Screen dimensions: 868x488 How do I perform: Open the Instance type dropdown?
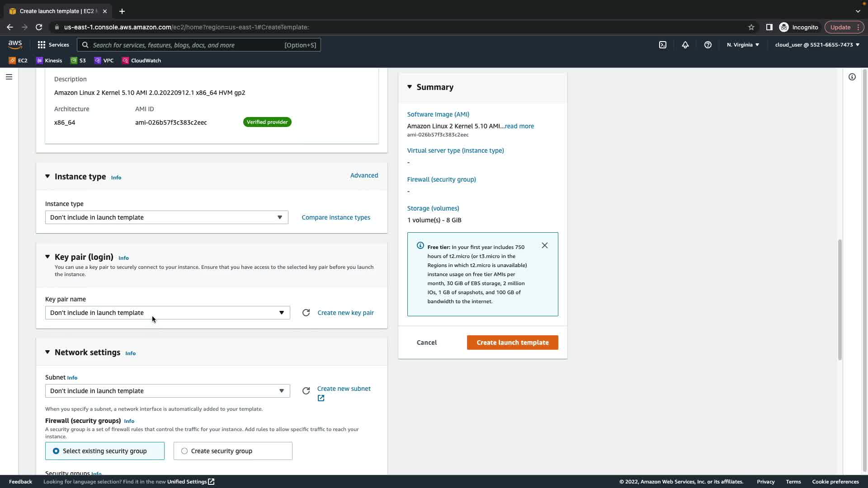point(166,217)
